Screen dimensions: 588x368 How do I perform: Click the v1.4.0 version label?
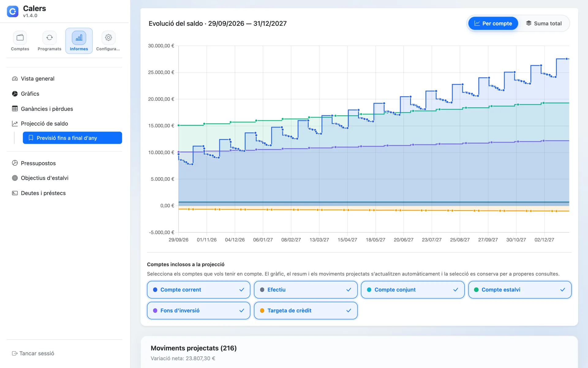tap(30, 16)
